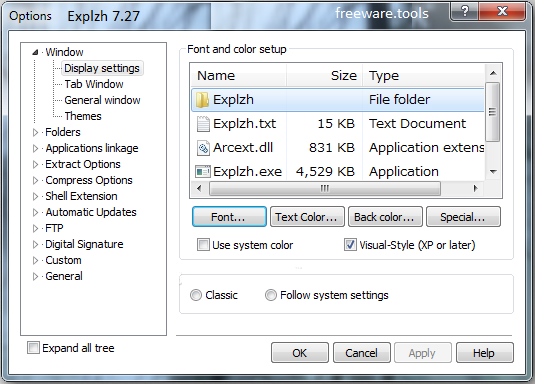Viewport: 535px width, 384px height.
Task: Click the horizontal scrollbar left arrow
Action: tap(199, 188)
